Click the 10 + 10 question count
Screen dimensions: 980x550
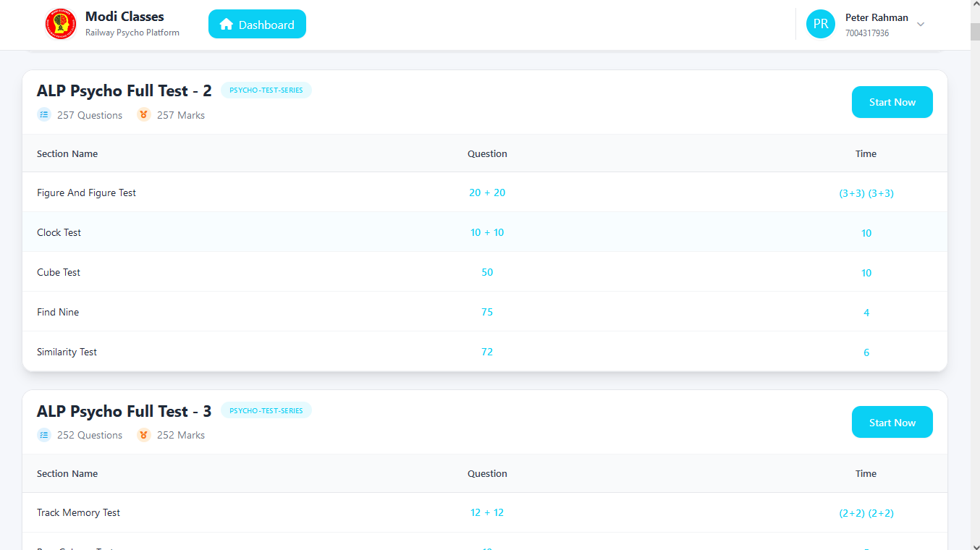[487, 232]
